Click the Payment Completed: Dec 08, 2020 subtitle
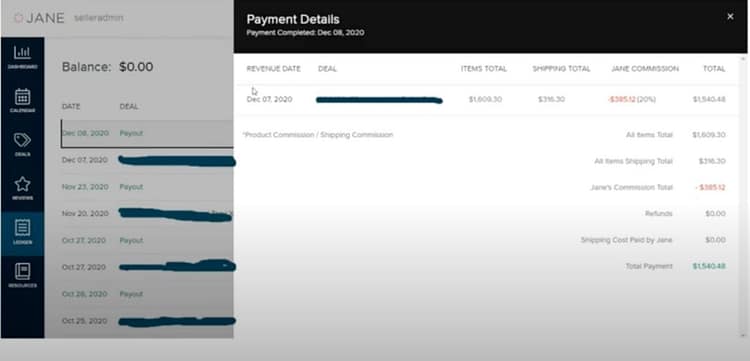This screenshot has width=750, height=361. click(305, 33)
